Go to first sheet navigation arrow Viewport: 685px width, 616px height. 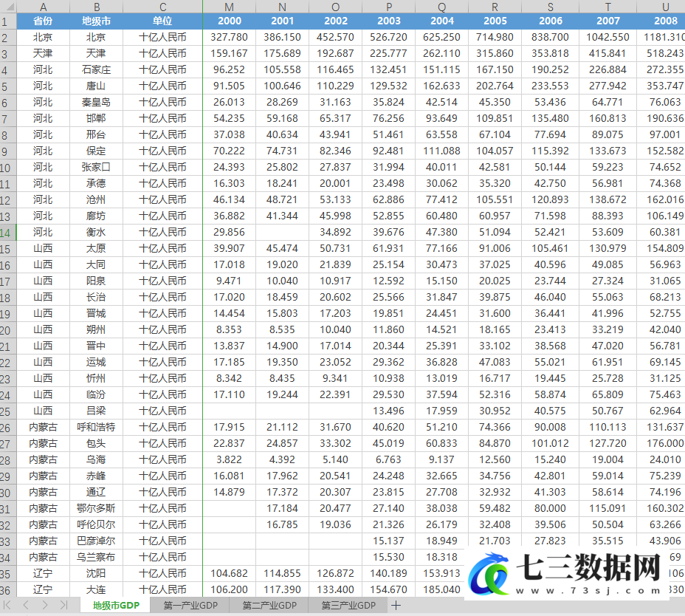click(x=7, y=605)
